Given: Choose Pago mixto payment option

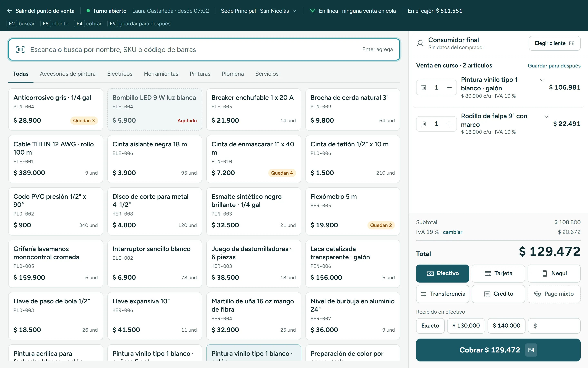Looking at the screenshot, I should [x=554, y=294].
